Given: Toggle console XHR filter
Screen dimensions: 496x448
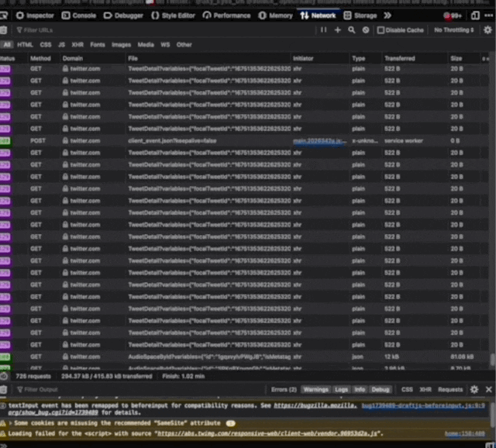Looking at the screenshot, I should pos(425,389).
